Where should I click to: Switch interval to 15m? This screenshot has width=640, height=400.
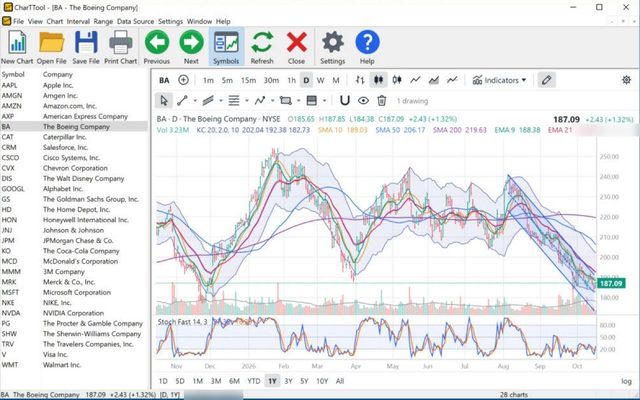tap(248, 80)
